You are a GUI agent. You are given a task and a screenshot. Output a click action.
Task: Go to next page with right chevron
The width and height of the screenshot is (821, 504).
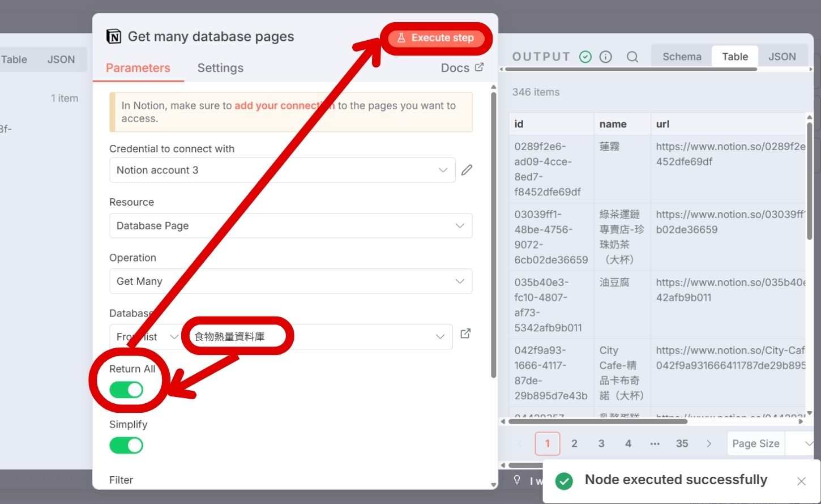tap(709, 443)
